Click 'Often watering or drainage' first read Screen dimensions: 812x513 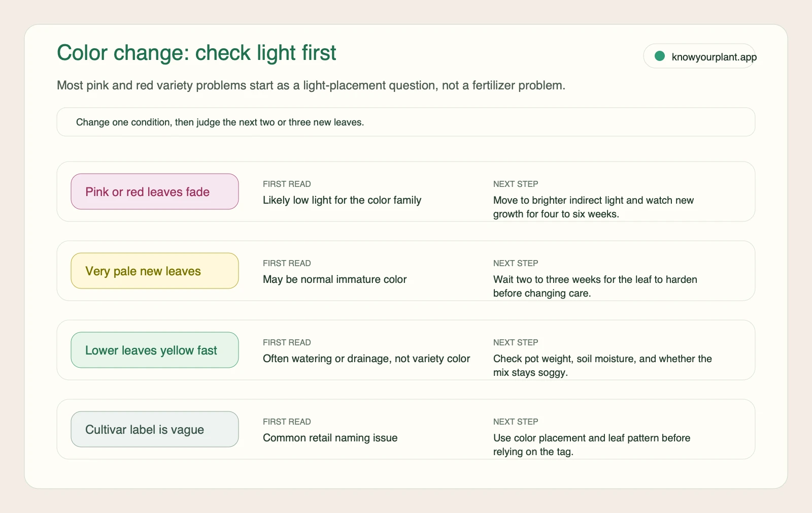(x=366, y=359)
